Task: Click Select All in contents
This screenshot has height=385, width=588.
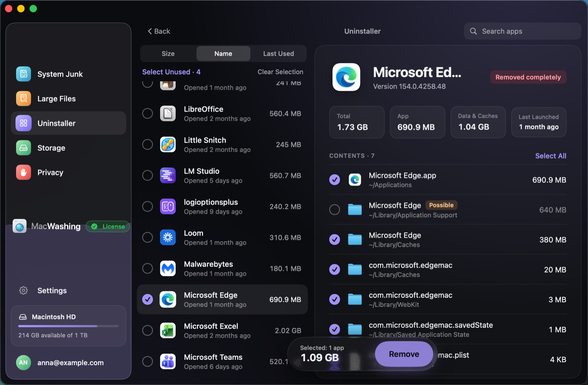Action: coord(551,156)
